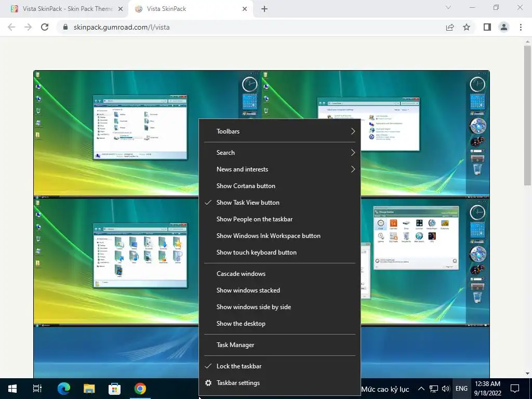
Task: Click the Chrome forward arrow
Action: (28, 27)
